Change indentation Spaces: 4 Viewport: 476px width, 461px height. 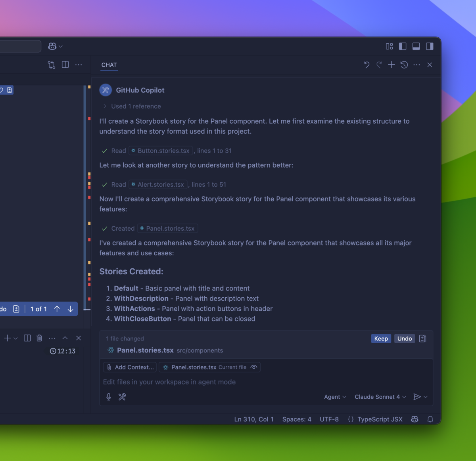click(x=297, y=419)
